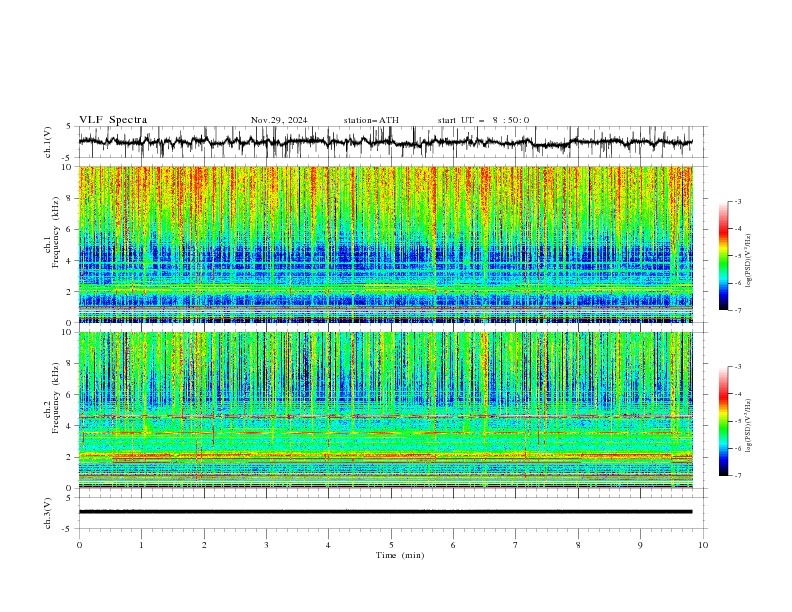792x612 pixels.
Task: Click the "6" kHz tick of ch.2 spectrogram
Action: pos(70,394)
